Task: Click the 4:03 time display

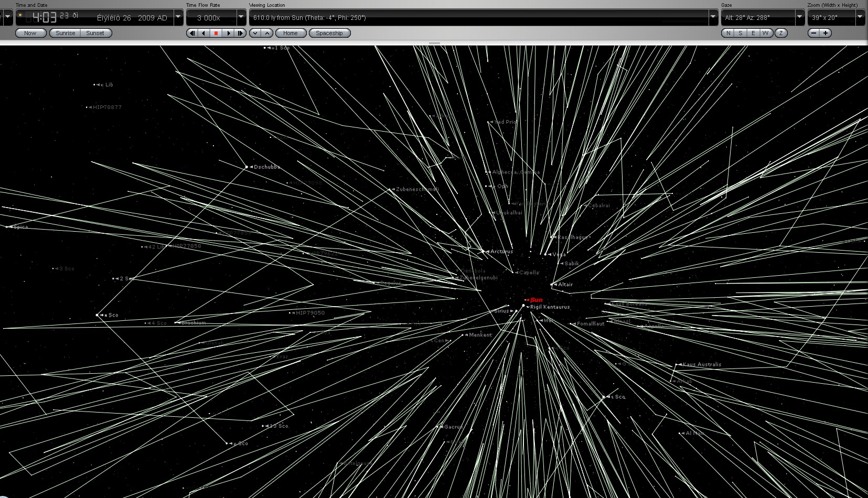Action: coord(45,17)
